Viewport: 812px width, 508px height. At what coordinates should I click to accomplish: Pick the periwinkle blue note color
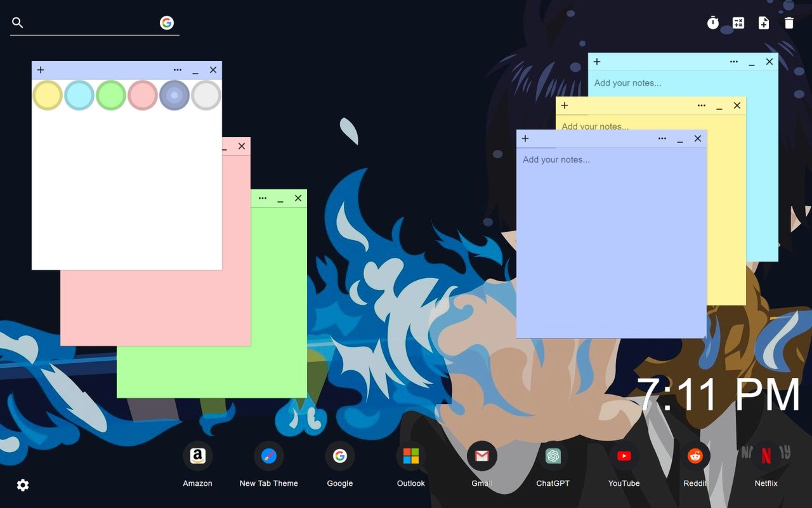tap(174, 95)
